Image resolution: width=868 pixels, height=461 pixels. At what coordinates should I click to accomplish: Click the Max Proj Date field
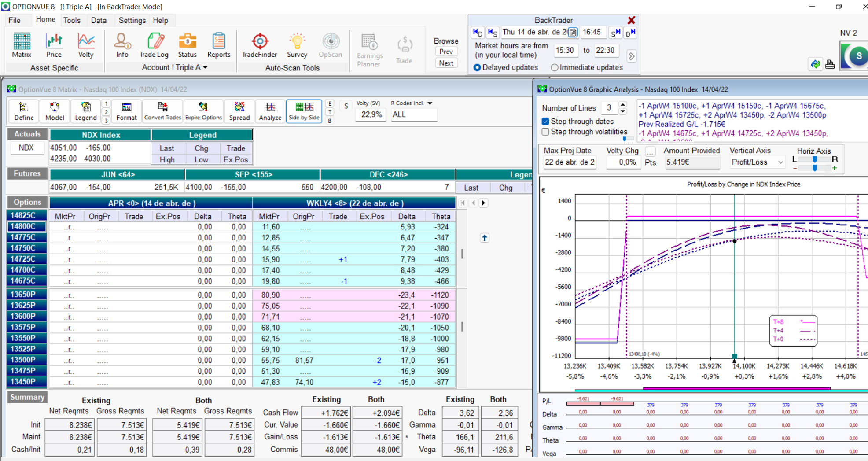[570, 162]
